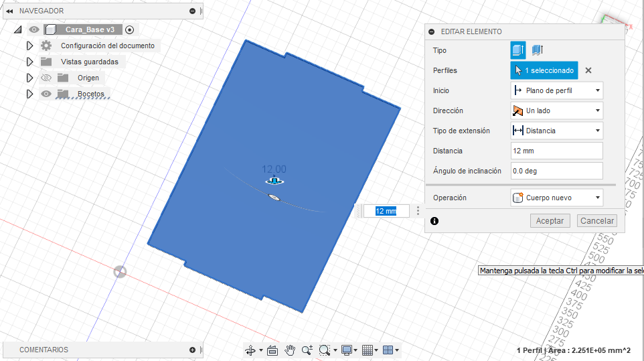The image size is (644, 361).
Task: Click the '1 seleccionado' profile selector
Action: tap(544, 70)
